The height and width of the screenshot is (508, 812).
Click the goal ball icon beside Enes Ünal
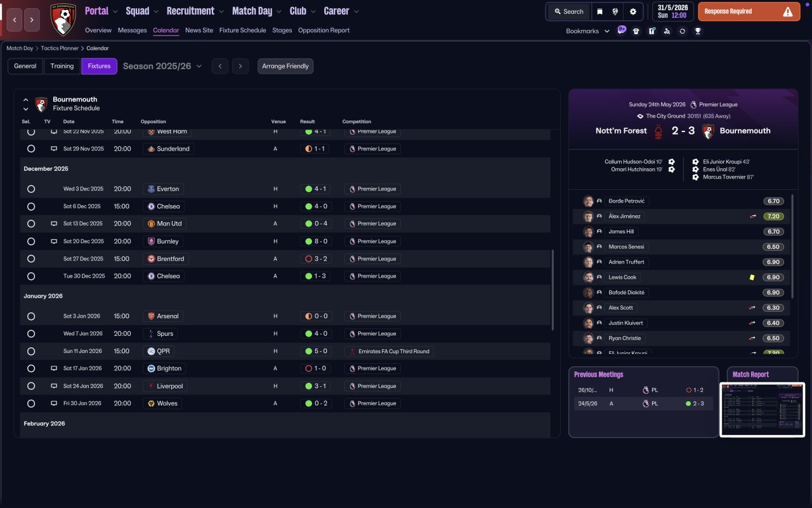point(695,170)
